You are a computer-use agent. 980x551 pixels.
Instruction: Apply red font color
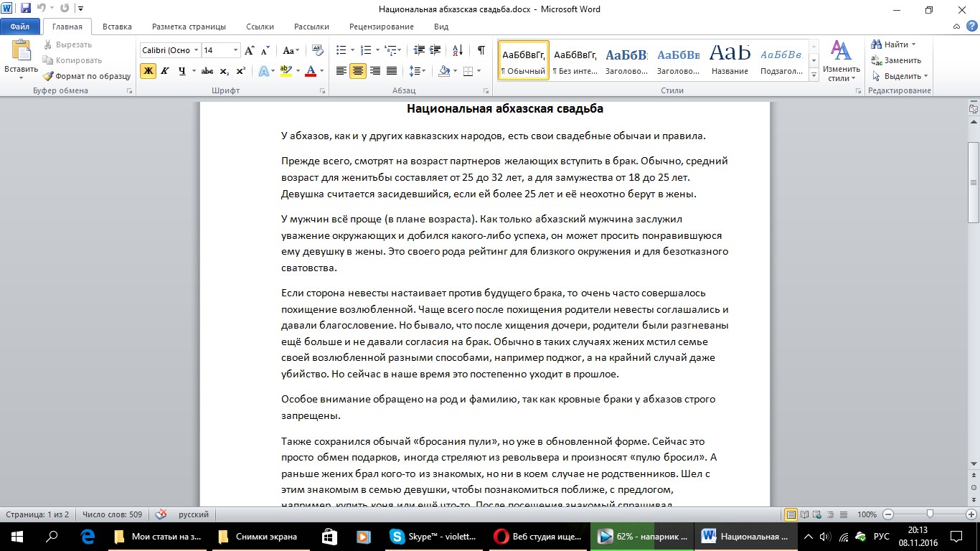(311, 71)
